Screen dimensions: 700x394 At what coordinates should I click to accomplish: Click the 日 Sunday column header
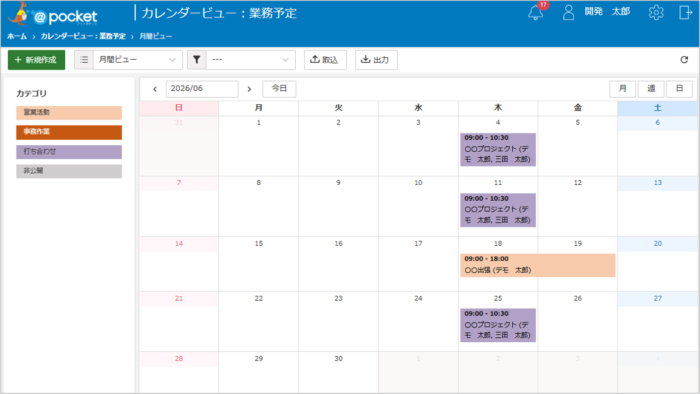(x=179, y=108)
